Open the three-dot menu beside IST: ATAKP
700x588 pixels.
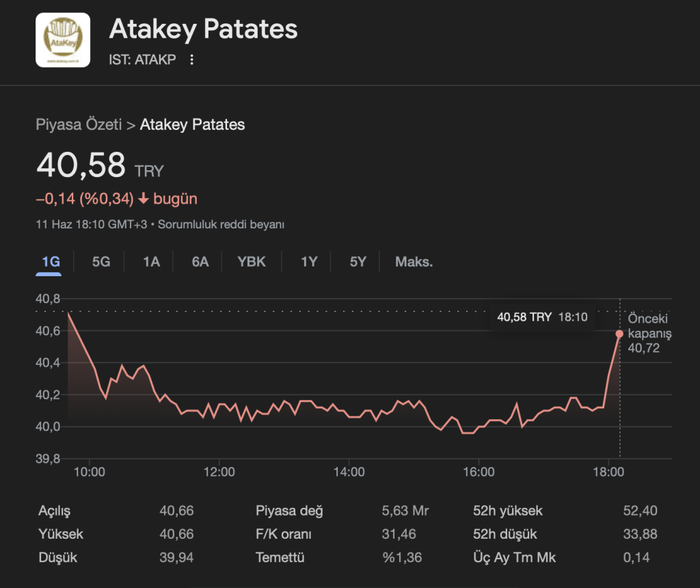coord(191,60)
